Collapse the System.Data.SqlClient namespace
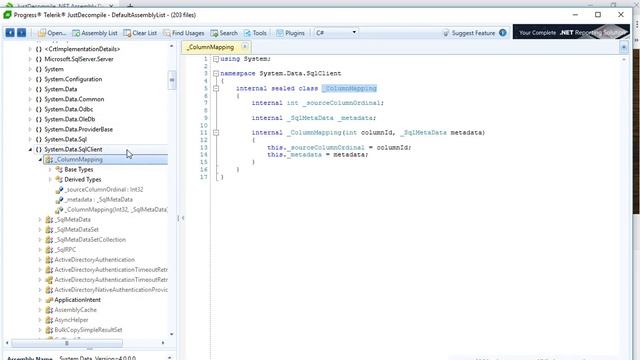640x360 pixels. click(30, 149)
